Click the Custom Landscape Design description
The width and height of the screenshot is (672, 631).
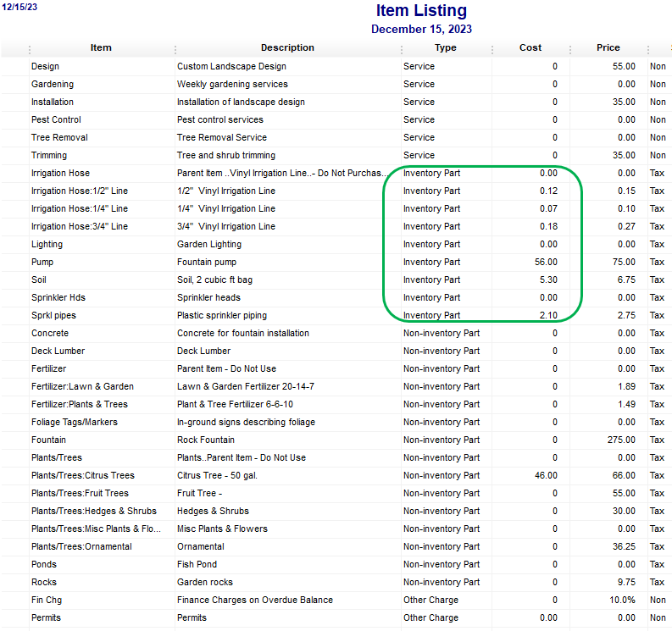tap(231, 66)
